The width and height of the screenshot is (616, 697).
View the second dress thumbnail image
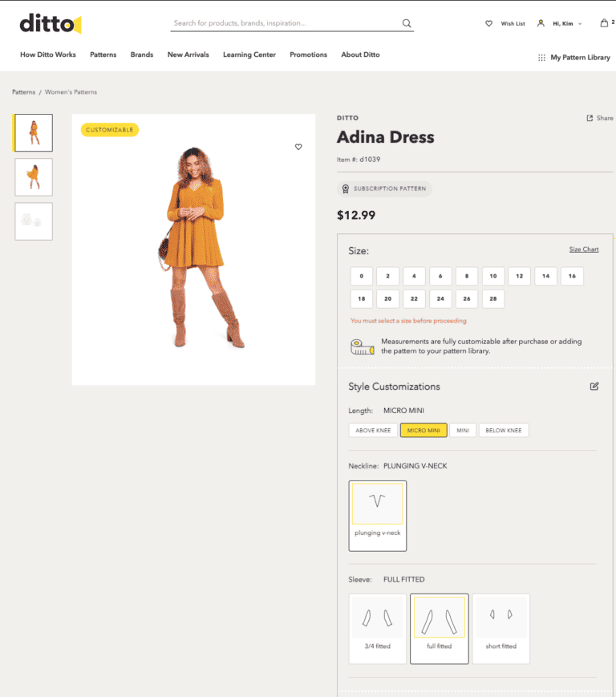[x=34, y=176]
